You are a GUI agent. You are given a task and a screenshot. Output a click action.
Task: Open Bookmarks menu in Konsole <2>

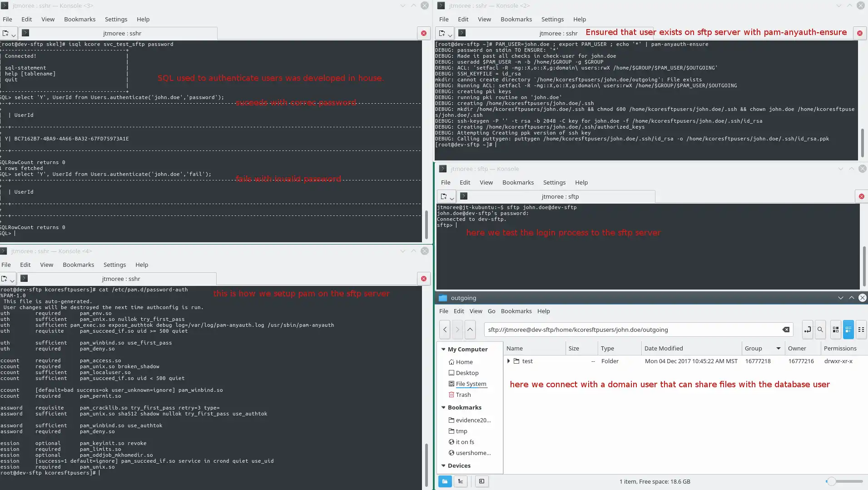pyautogui.click(x=516, y=19)
